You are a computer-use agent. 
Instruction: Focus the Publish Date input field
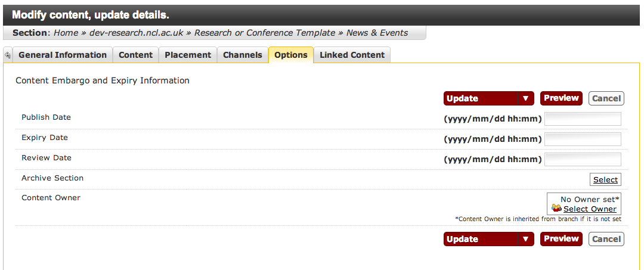pos(583,119)
